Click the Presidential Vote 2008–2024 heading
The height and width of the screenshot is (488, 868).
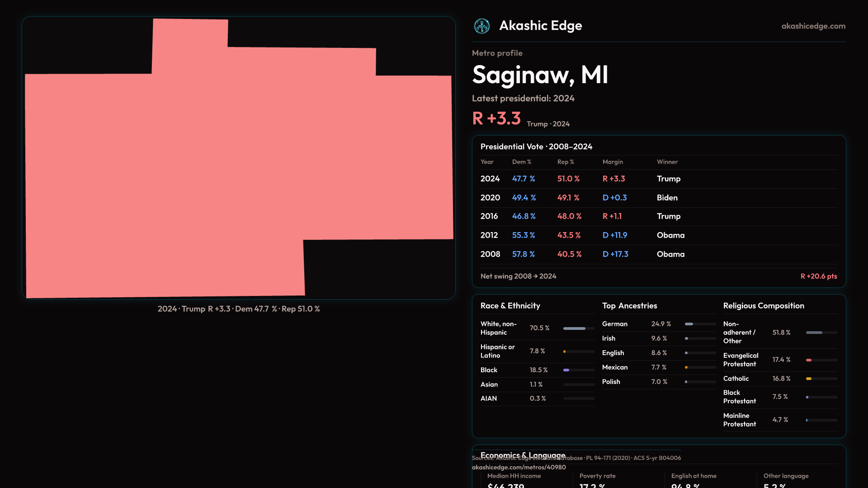[536, 147]
